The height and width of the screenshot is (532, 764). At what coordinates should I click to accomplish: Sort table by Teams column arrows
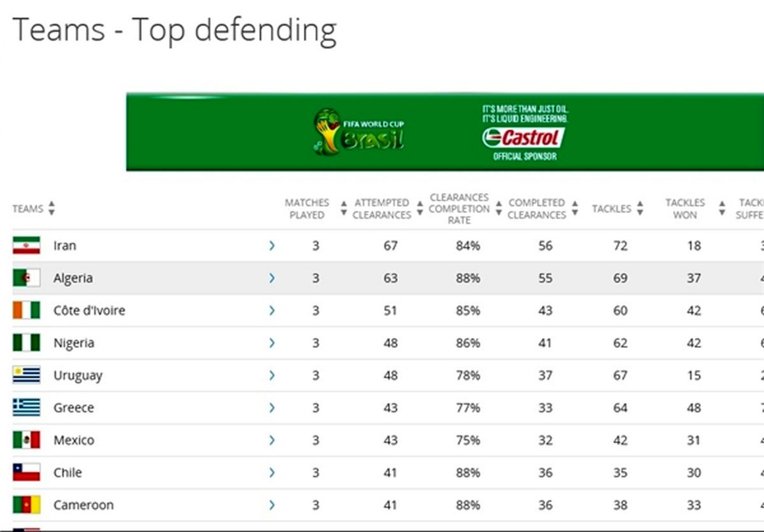click(52, 209)
